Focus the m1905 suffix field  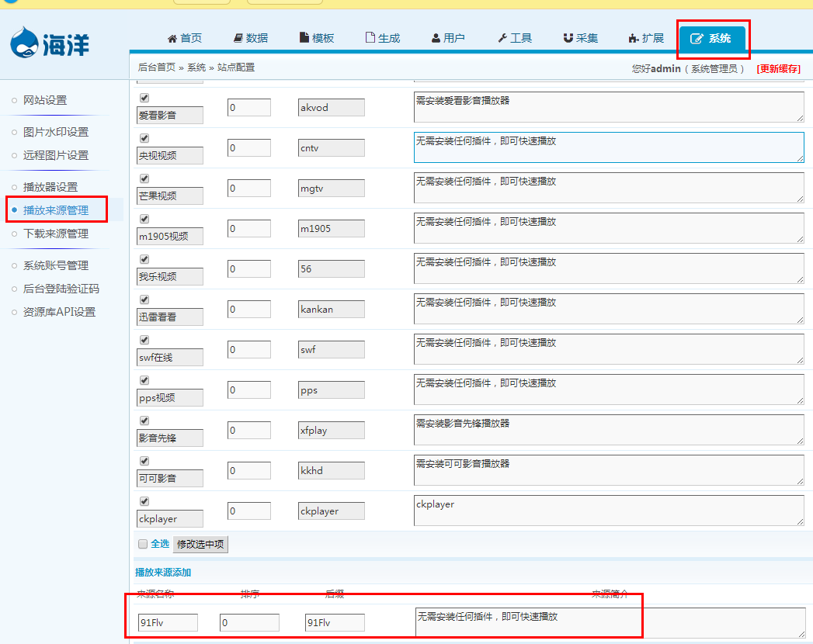pyautogui.click(x=332, y=229)
